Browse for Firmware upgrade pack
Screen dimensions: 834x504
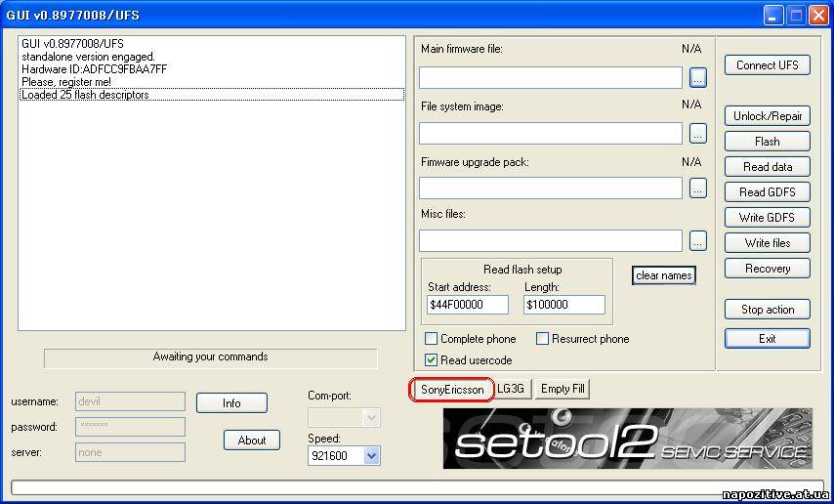pyautogui.click(x=698, y=188)
